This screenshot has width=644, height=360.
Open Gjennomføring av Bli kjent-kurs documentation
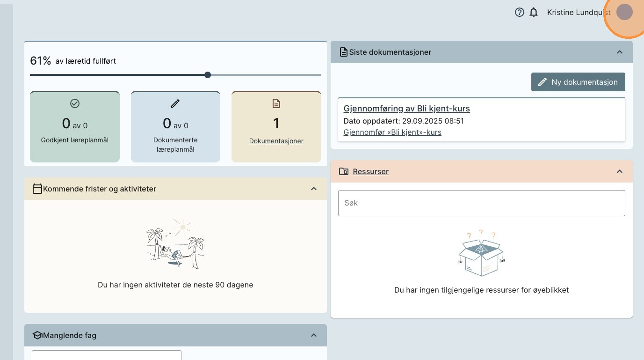(406, 109)
